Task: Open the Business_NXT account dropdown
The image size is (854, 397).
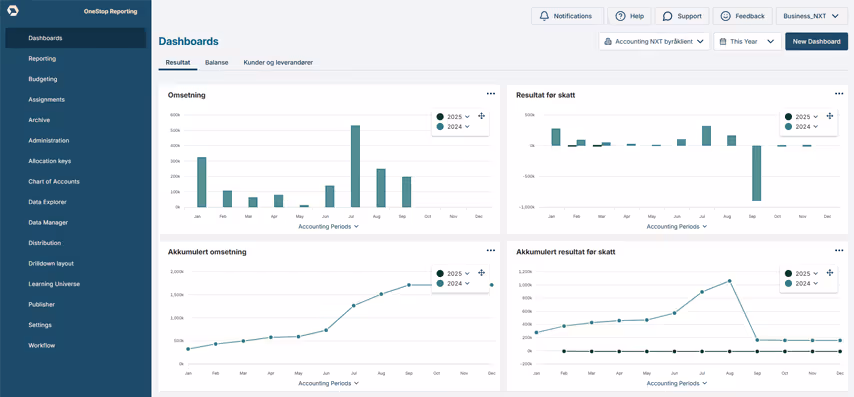Action: (812, 16)
